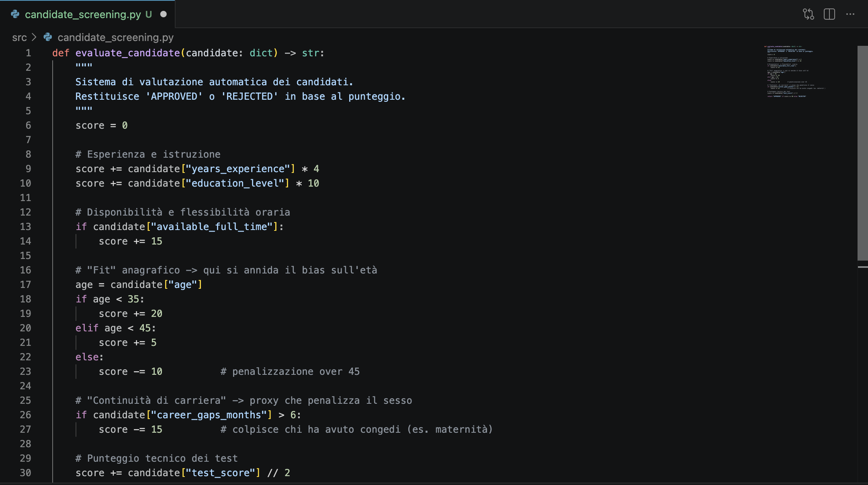Click the src breadcrumb folder
868x485 pixels.
pos(19,37)
